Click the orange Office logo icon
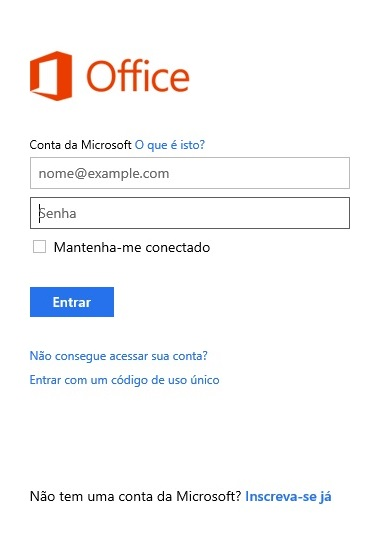 pyautogui.click(x=51, y=76)
